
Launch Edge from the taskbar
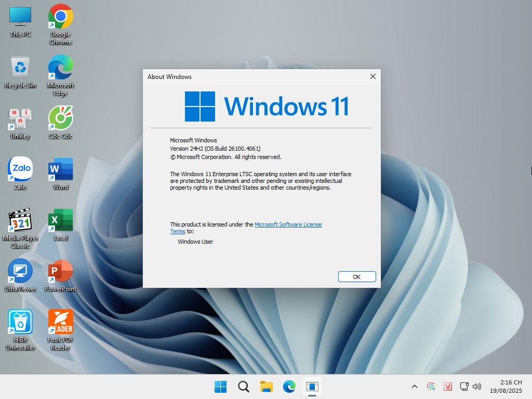[289, 387]
